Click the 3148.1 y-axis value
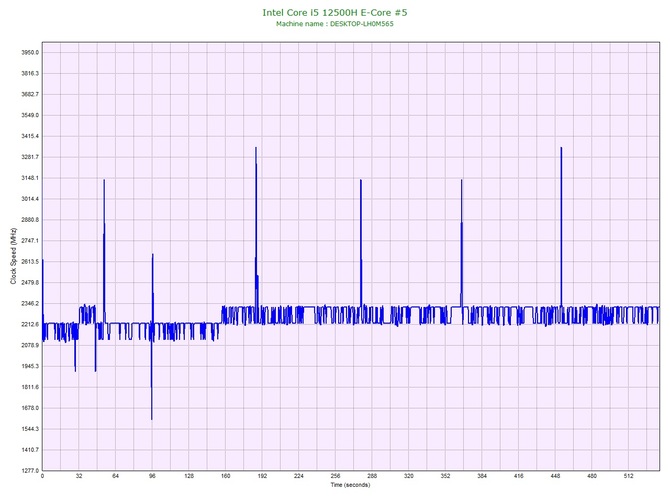The image size is (670, 502). tap(30, 178)
